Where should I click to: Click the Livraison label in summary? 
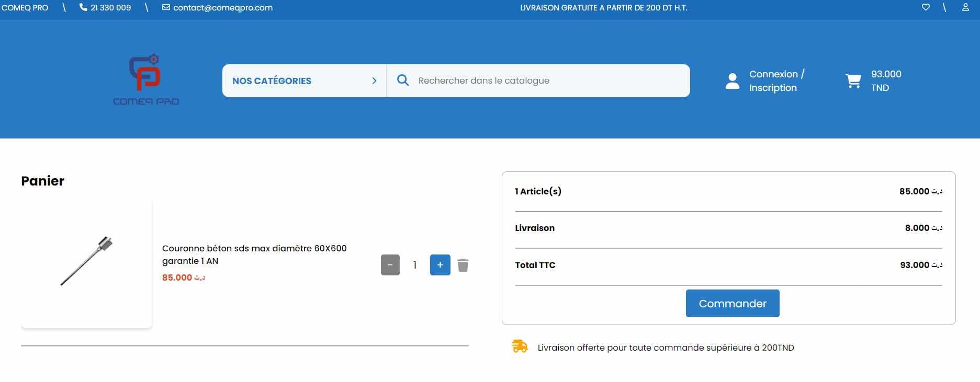535,228
